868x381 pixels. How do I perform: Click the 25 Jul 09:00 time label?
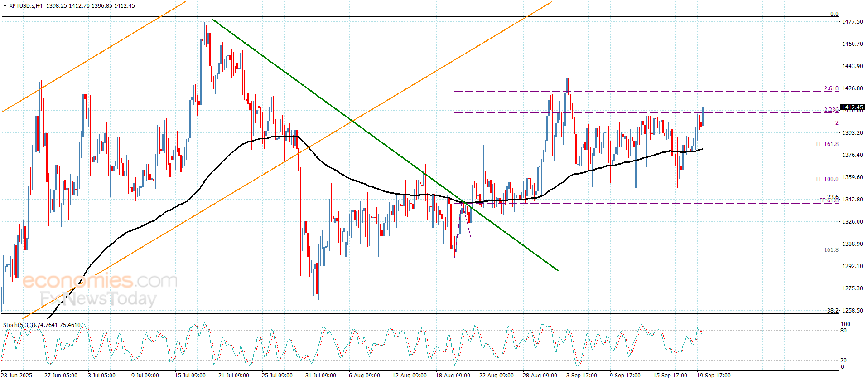click(277, 375)
